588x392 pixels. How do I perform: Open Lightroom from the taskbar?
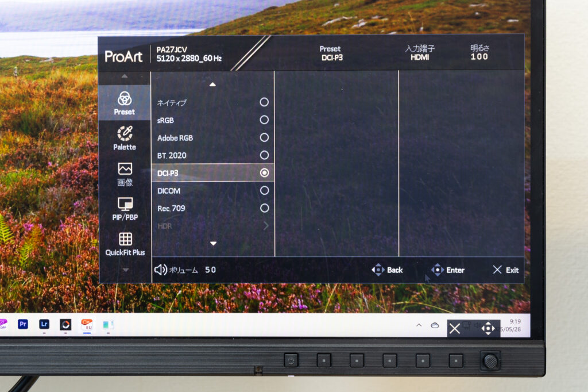coord(44,324)
